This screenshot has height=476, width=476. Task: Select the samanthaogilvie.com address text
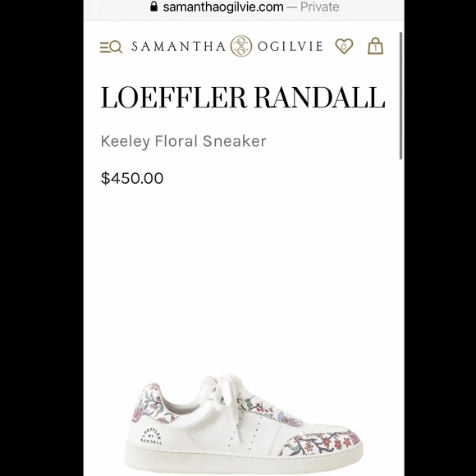(223, 7)
